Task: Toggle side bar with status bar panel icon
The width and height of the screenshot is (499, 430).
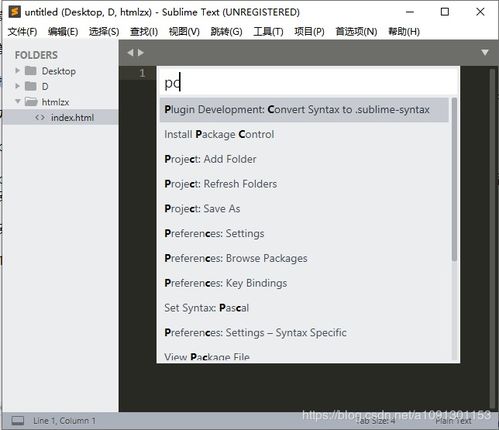Action: 18,421
